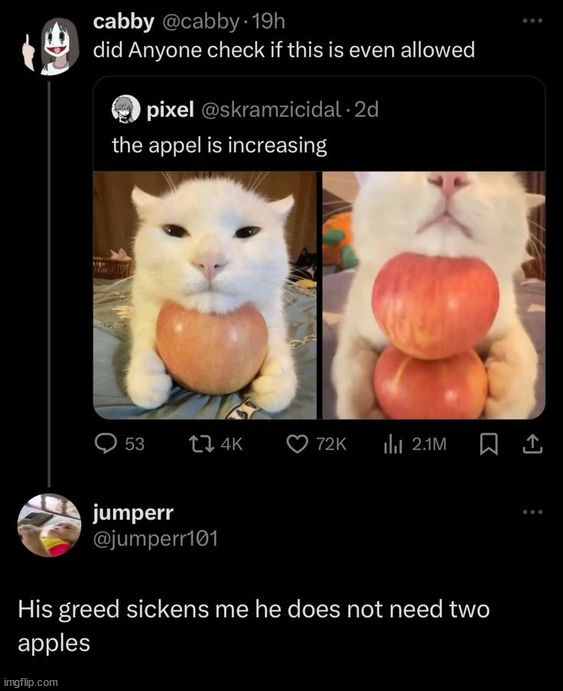The width and height of the screenshot is (563, 691).
Task: Click the retweet arrows icon
Action: (201, 444)
